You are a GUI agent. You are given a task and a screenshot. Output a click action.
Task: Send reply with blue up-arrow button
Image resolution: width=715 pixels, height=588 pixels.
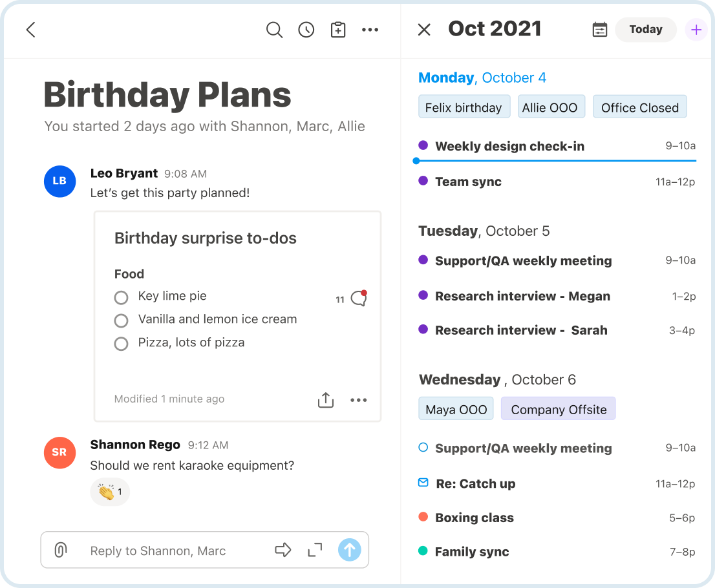pyautogui.click(x=349, y=550)
